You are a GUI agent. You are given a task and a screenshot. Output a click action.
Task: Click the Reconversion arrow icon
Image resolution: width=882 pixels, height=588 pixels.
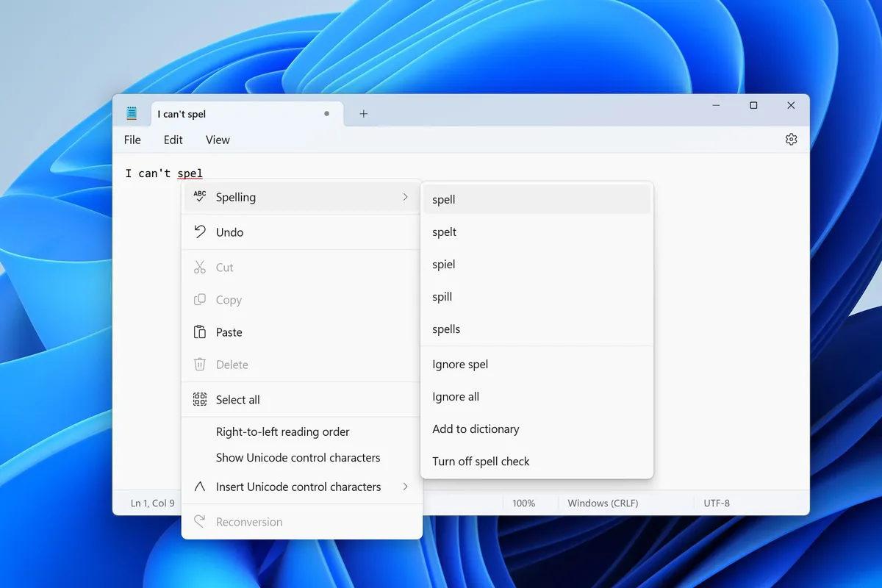point(198,521)
